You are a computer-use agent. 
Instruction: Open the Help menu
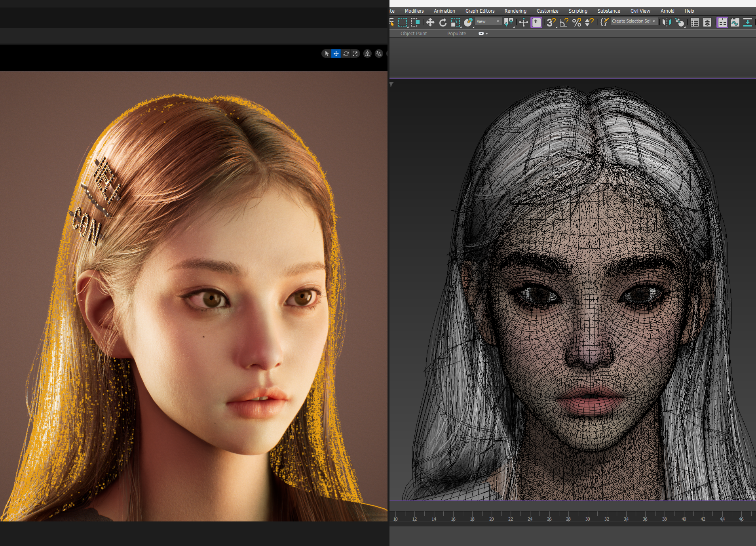click(689, 11)
